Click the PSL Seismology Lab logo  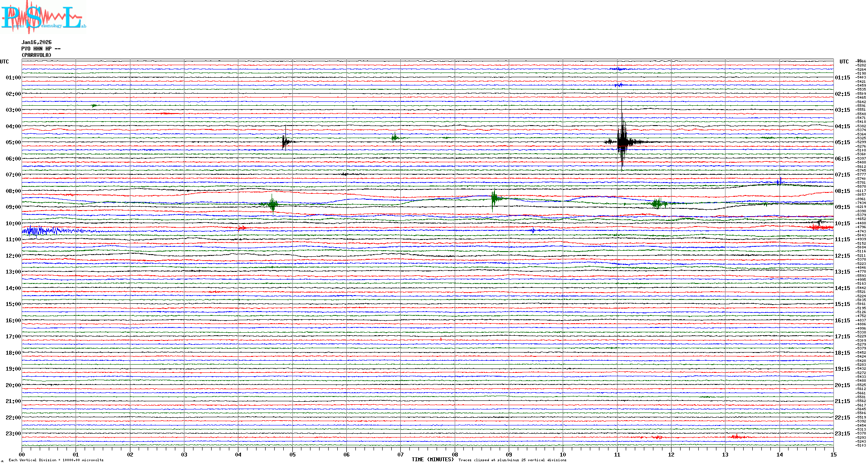pyautogui.click(x=42, y=17)
